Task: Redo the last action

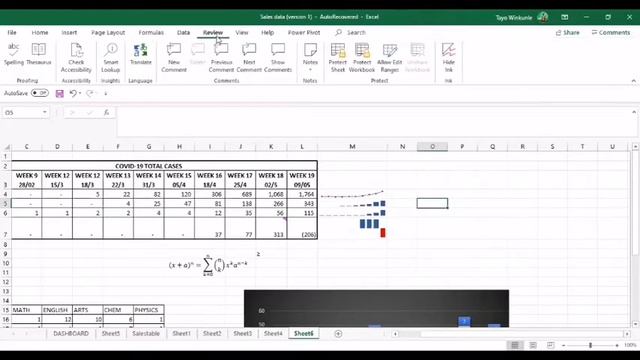Action: (89, 93)
